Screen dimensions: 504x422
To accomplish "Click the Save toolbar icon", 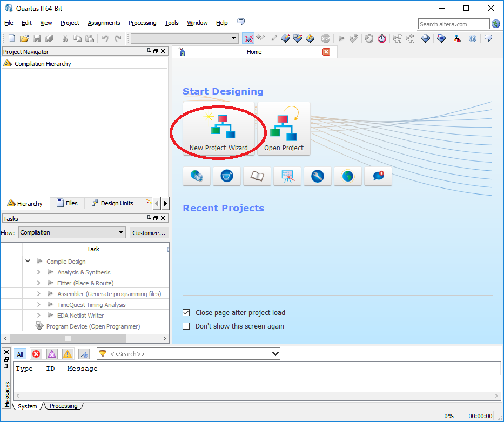I will click(37, 38).
